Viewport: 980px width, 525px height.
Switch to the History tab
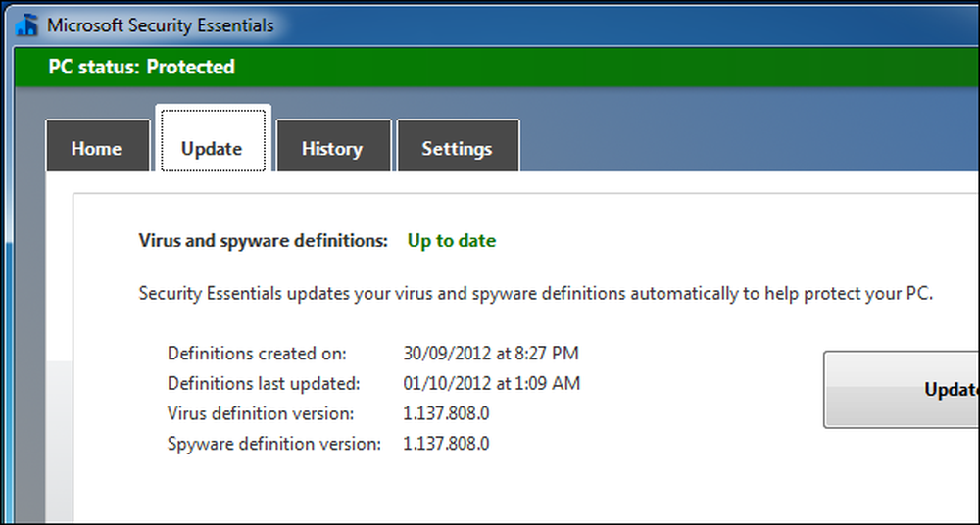tap(334, 146)
